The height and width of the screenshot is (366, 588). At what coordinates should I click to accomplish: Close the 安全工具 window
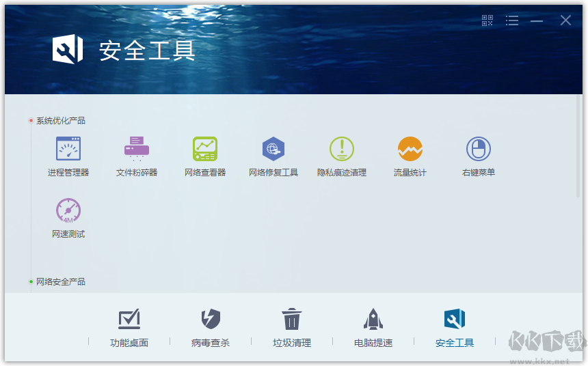(x=565, y=20)
